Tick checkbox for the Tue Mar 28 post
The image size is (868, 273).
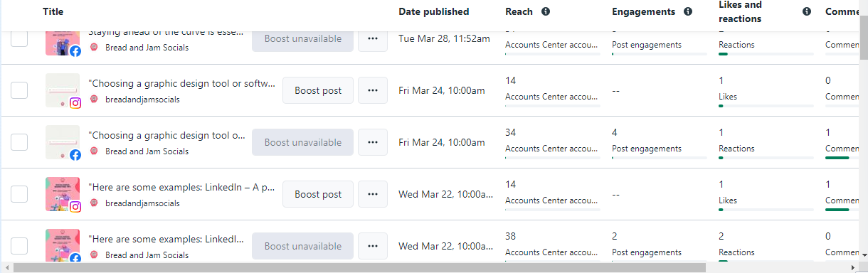pos(19,38)
